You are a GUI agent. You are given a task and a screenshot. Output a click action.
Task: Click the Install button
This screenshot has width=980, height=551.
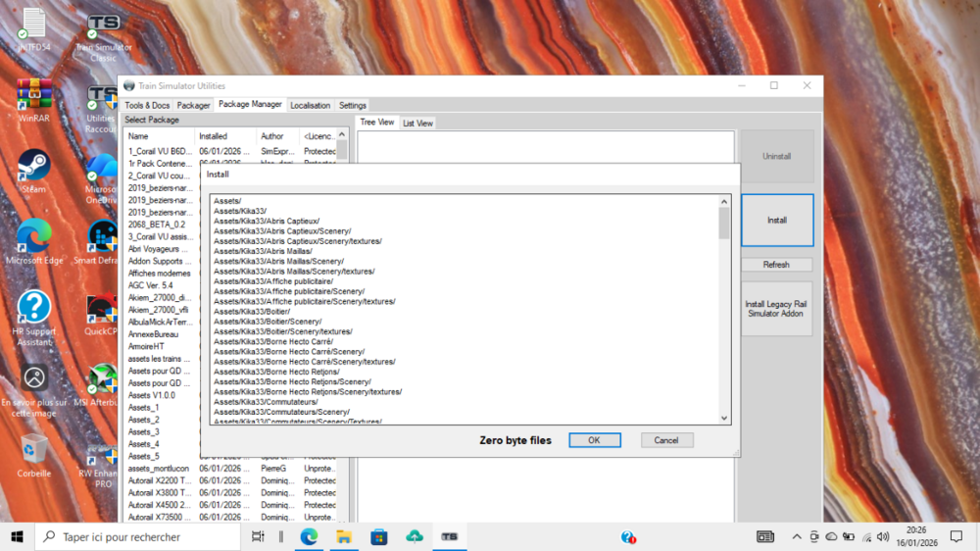[777, 221]
